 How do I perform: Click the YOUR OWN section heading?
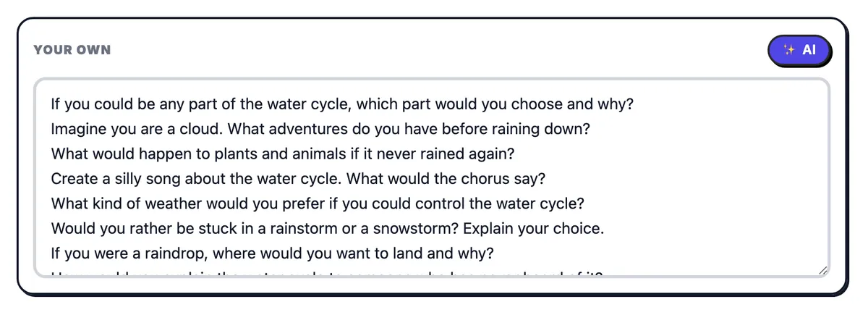coord(72,50)
